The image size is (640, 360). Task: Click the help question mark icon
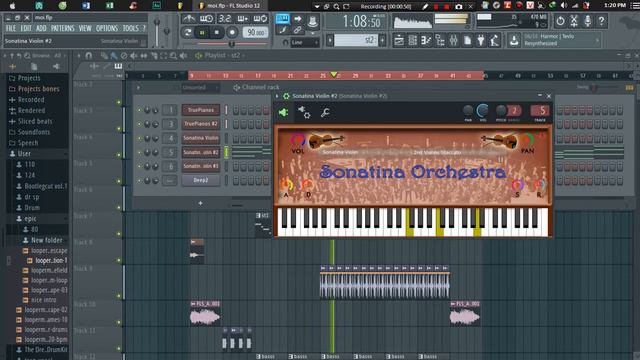coord(601,20)
